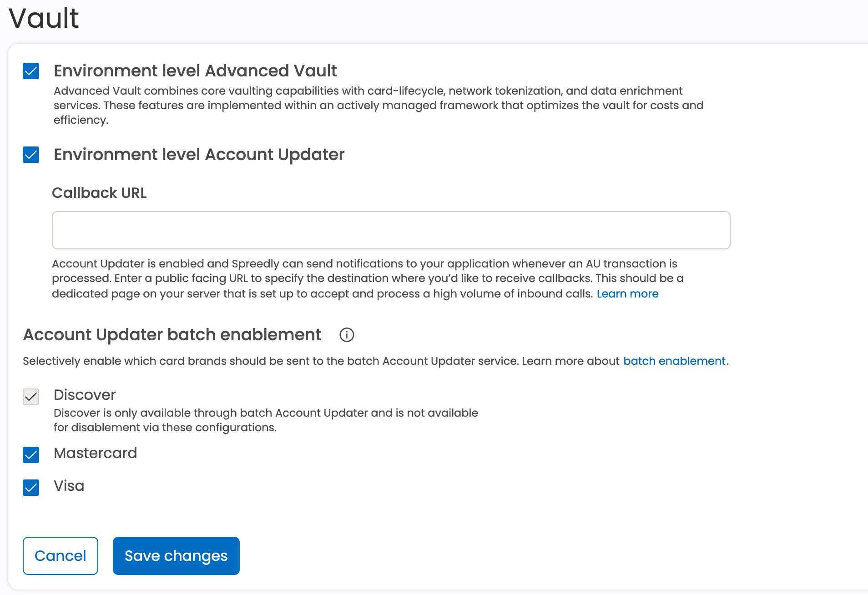
Task: Toggle Environment level Account Updater checkbox
Action: (x=31, y=155)
